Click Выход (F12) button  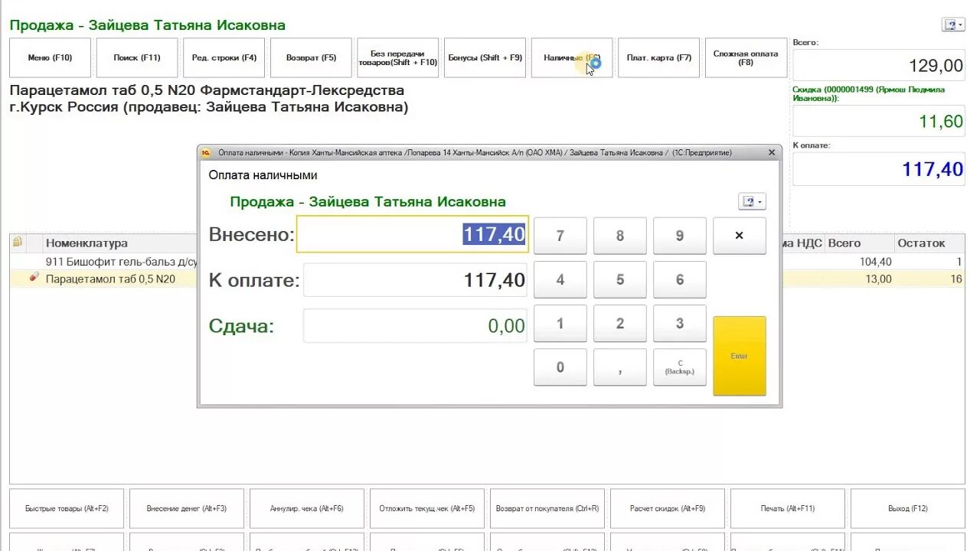(x=908, y=509)
